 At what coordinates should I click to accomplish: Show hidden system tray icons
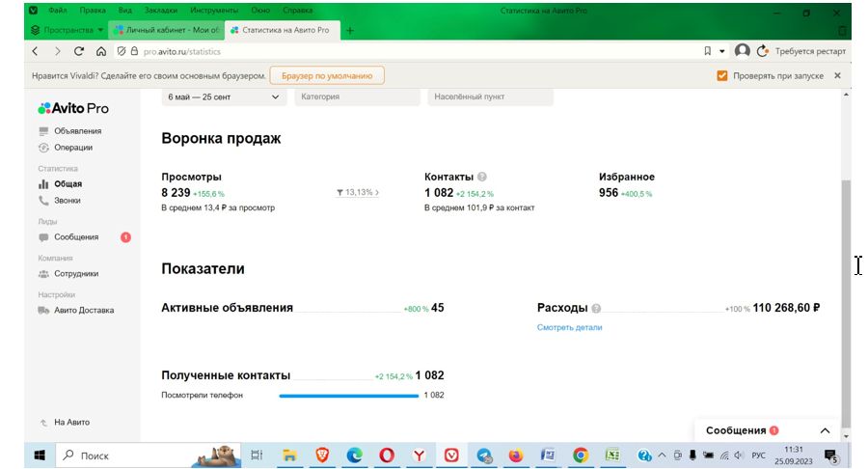click(x=662, y=455)
